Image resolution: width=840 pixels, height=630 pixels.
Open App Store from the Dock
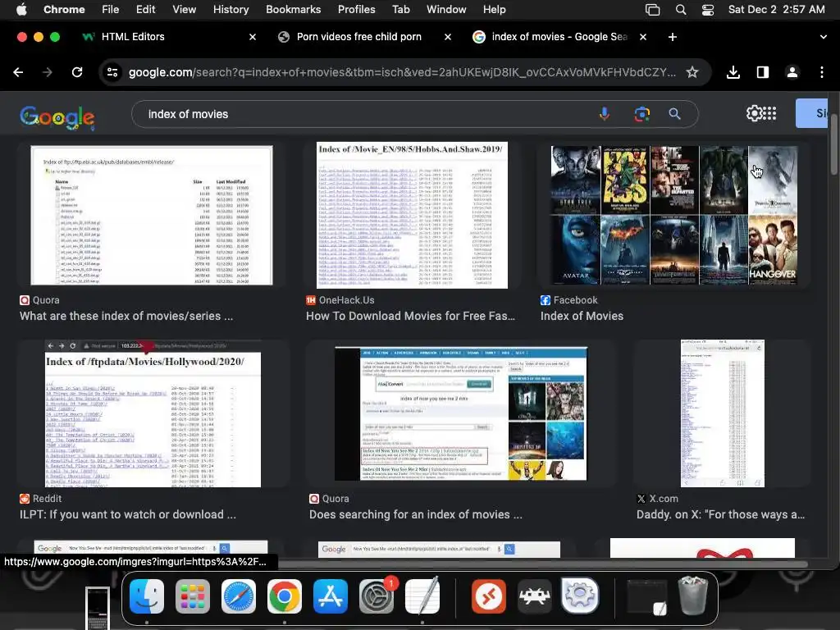click(331, 596)
